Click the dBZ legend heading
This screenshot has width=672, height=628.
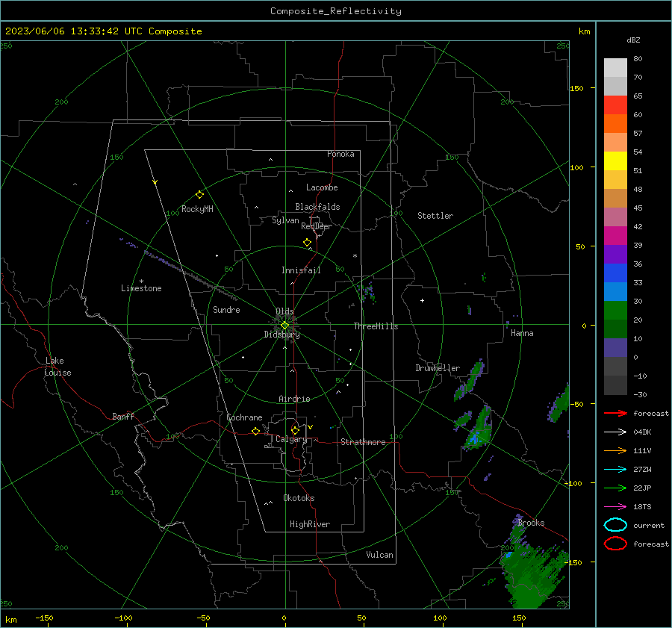click(633, 40)
